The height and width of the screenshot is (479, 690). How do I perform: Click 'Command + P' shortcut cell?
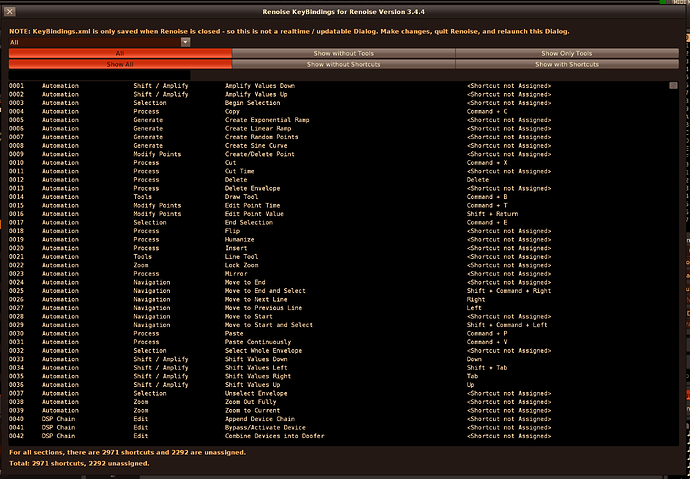(x=487, y=333)
